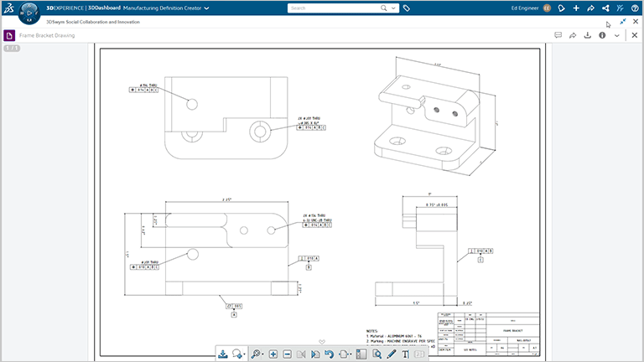Image resolution: width=644 pixels, height=362 pixels.
Task: Open the comments icon in header
Action: click(x=558, y=36)
